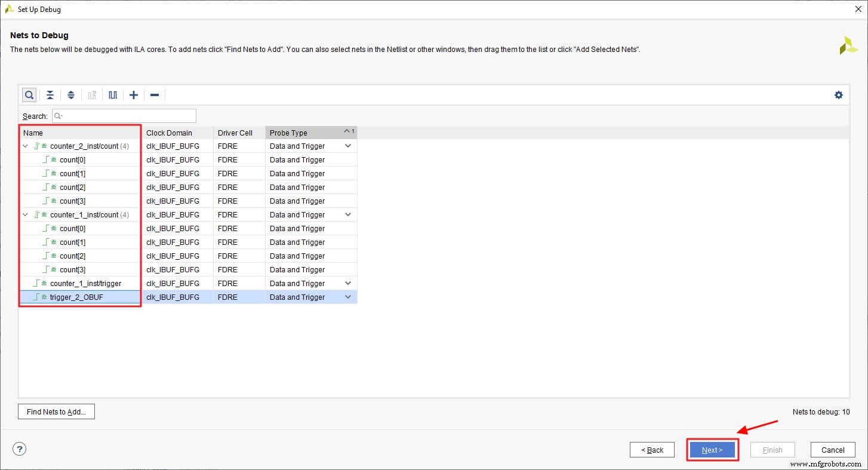Expand all tree nodes with expand icon
The width and height of the screenshot is (868, 470).
[71, 94]
